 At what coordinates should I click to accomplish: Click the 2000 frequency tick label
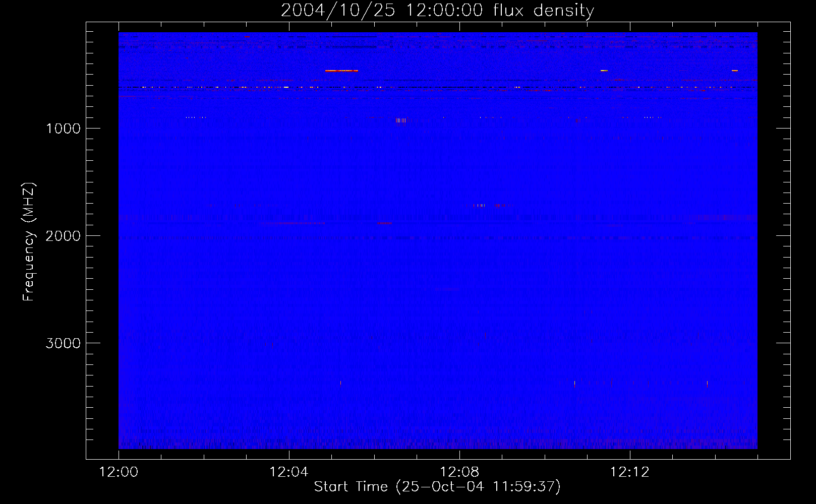(63, 236)
